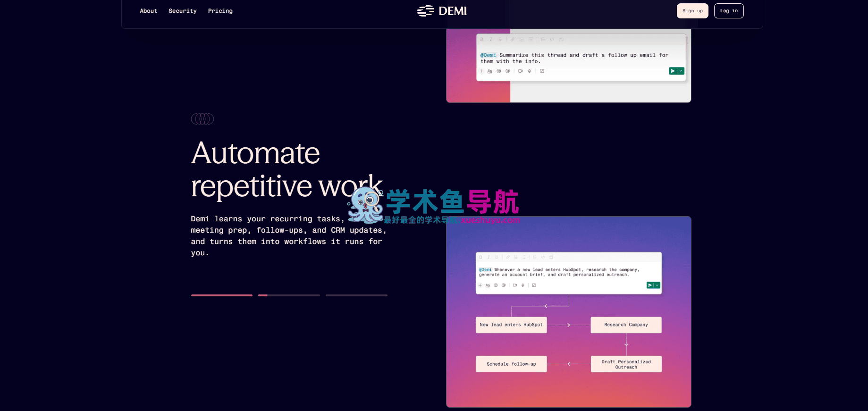Viewport: 868px width, 411px height.
Task: Click the overlapping ovals icon above the heading
Action: pyautogui.click(x=202, y=119)
